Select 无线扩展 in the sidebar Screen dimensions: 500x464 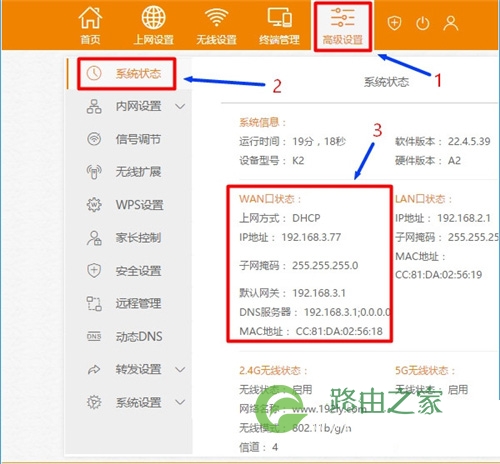tap(138, 172)
